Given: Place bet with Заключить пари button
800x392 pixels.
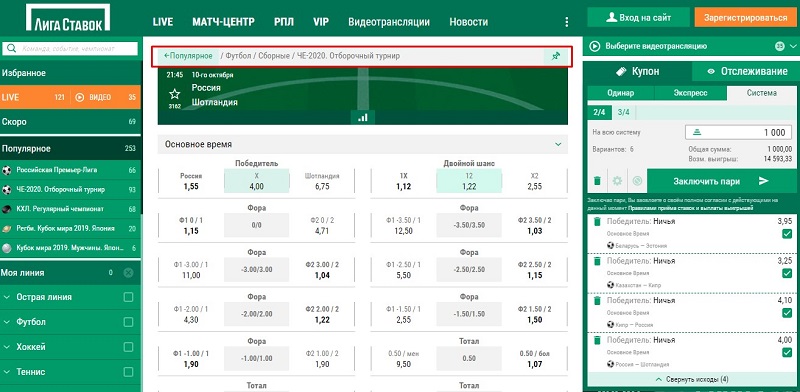Looking at the screenshot, I should [721, 181].
